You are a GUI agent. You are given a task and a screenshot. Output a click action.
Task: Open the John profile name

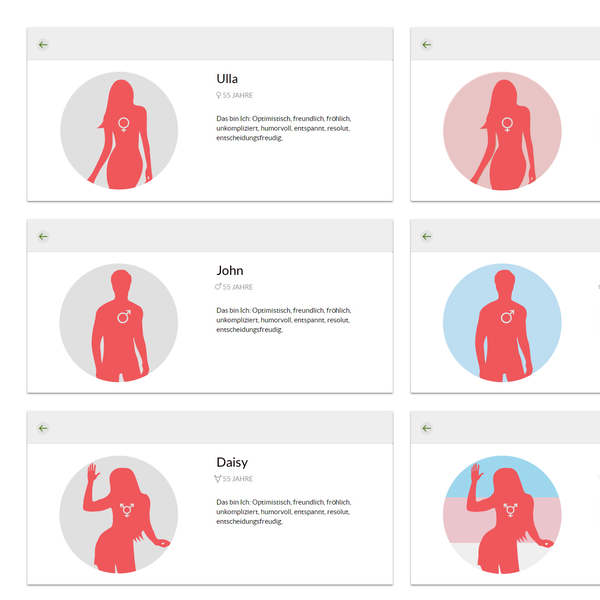click(230, 271)
